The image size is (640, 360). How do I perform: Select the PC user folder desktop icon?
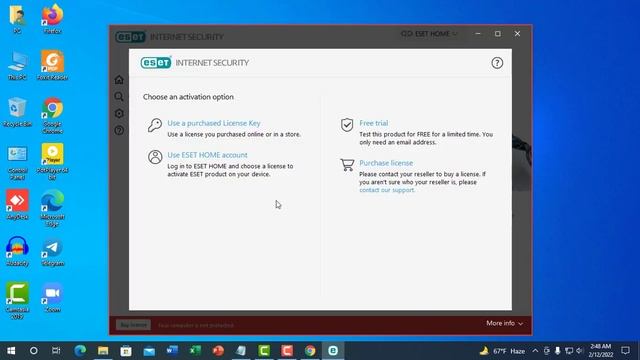(x=17, y=18)
